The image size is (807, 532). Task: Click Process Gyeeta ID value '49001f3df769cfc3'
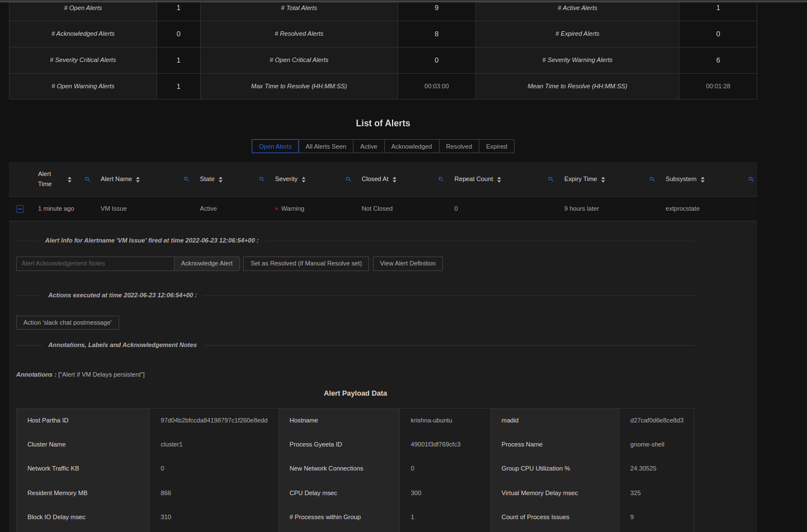pos(436,445)
